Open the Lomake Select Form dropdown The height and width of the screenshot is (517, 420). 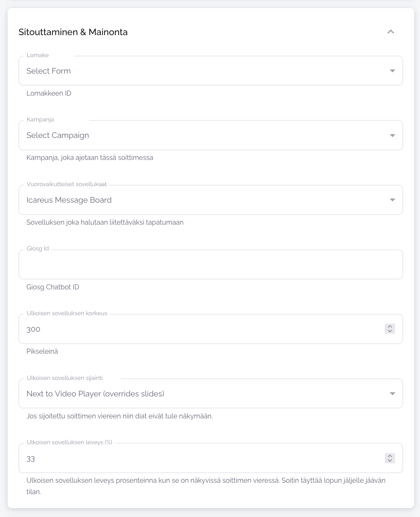tap(203, 71)
